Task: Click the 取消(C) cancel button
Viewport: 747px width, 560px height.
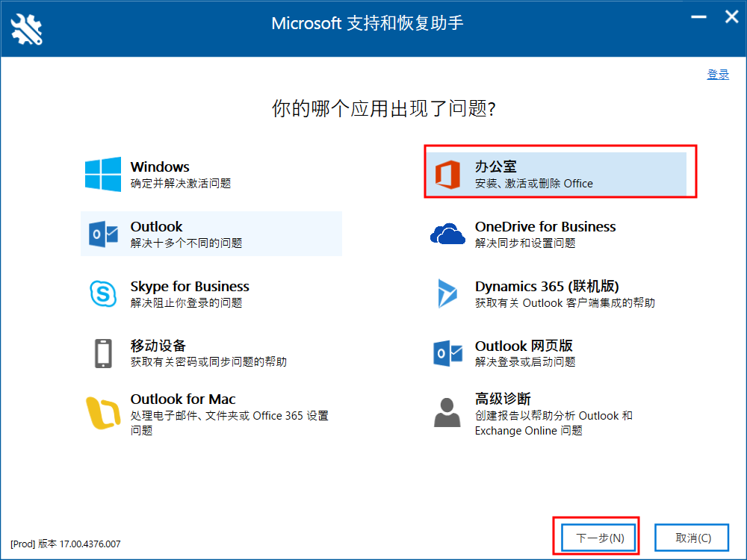Action: tap(692, 538)
